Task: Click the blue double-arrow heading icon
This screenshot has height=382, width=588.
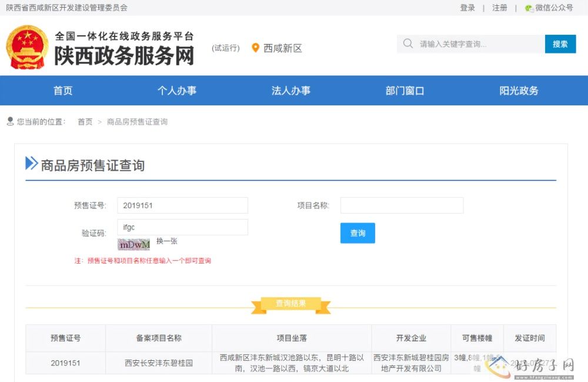Action: click(x=31, y=164)
